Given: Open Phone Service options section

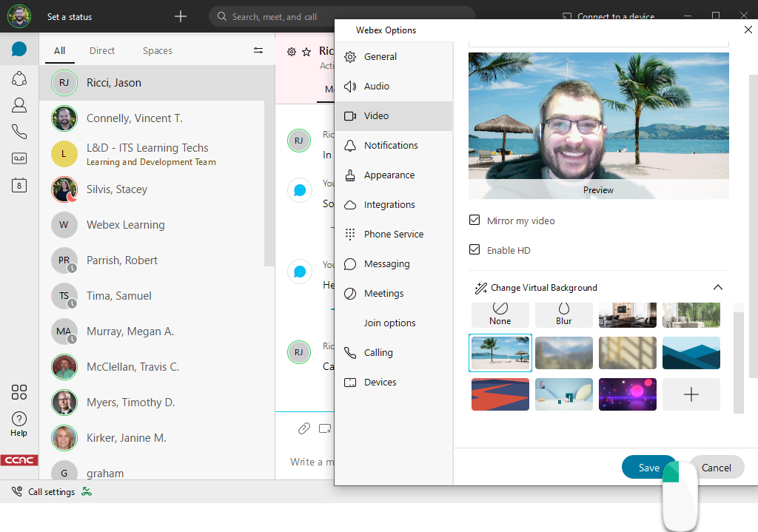Looking at the screenshot, I should tap(394, 235).
